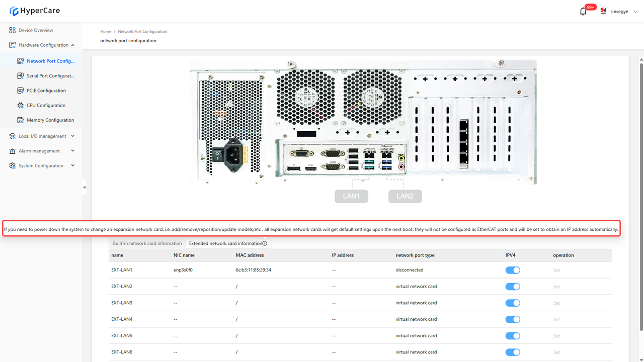
Task: Click the CPU Configuration chip icon
Action: pos(21,106)
